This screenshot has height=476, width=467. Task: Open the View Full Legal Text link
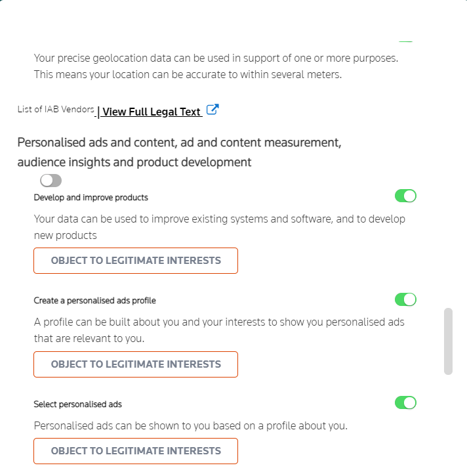point(151,112)
